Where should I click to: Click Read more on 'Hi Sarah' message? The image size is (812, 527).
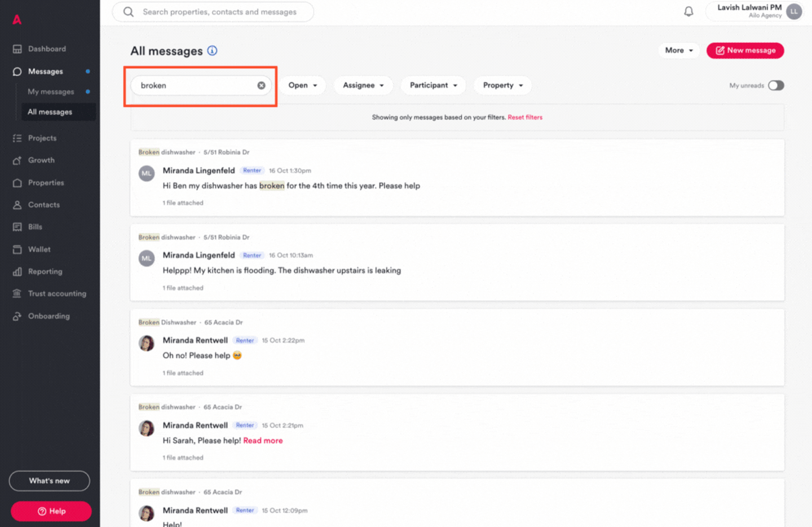pyautogui.click(x=263, y=441)
